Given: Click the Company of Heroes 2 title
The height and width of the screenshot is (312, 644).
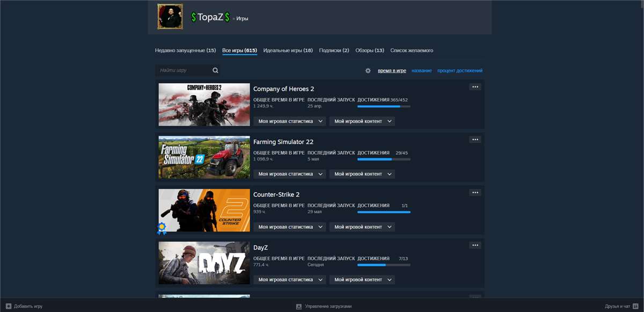Looking at the screenshot, I should point(284,89).
